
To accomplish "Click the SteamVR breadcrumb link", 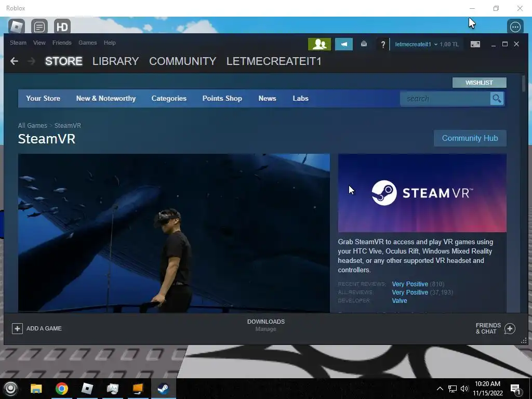I will coord(68,126).
